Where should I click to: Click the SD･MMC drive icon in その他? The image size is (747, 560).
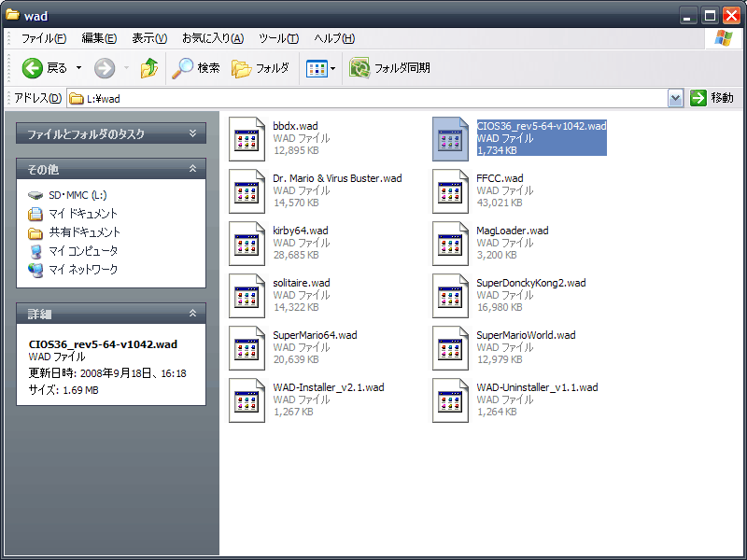click(x=35, y=195)
